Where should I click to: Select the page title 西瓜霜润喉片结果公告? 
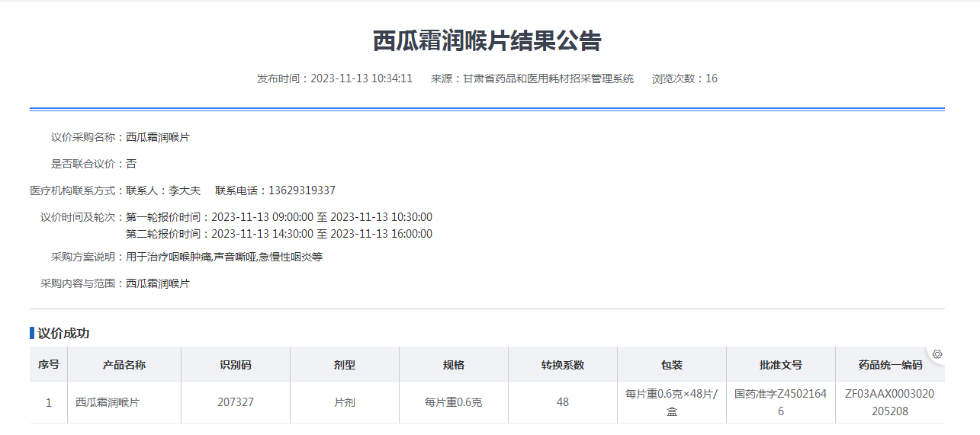click(487, 41)
